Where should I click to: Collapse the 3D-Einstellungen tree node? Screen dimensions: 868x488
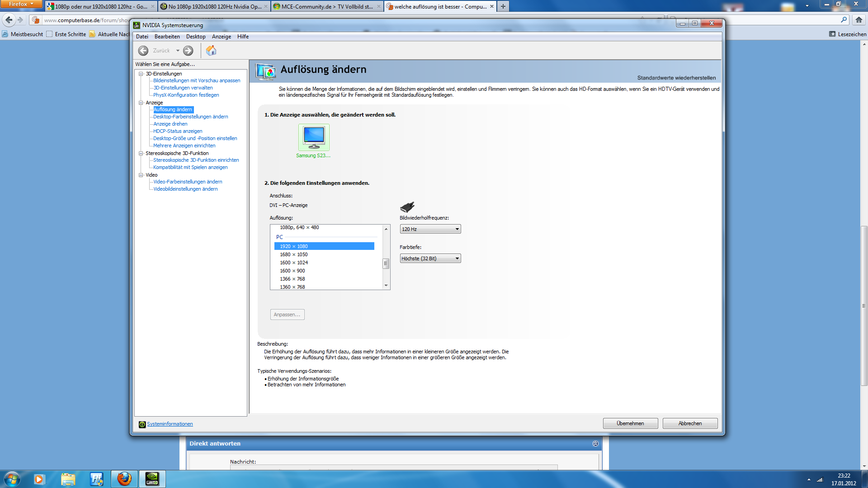tap(141, 74)
